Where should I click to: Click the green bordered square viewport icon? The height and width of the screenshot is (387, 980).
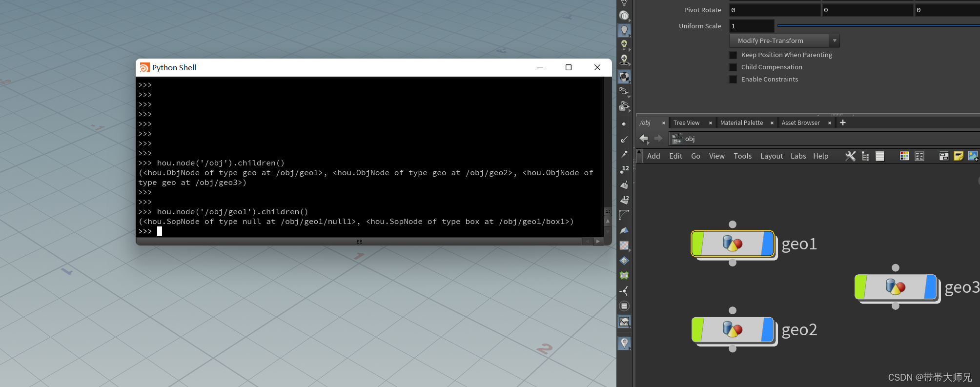(x=624, y=276)
